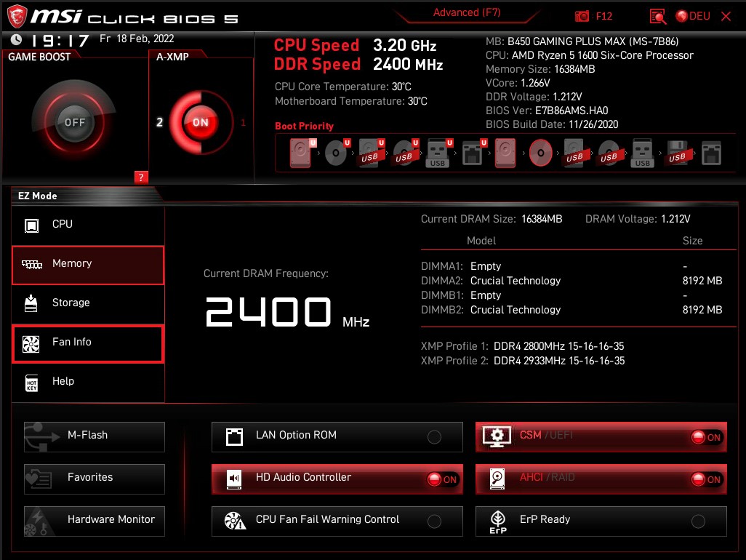Enable the LAN Option ROM switch
746x560 pixels.
click(434, 437)
